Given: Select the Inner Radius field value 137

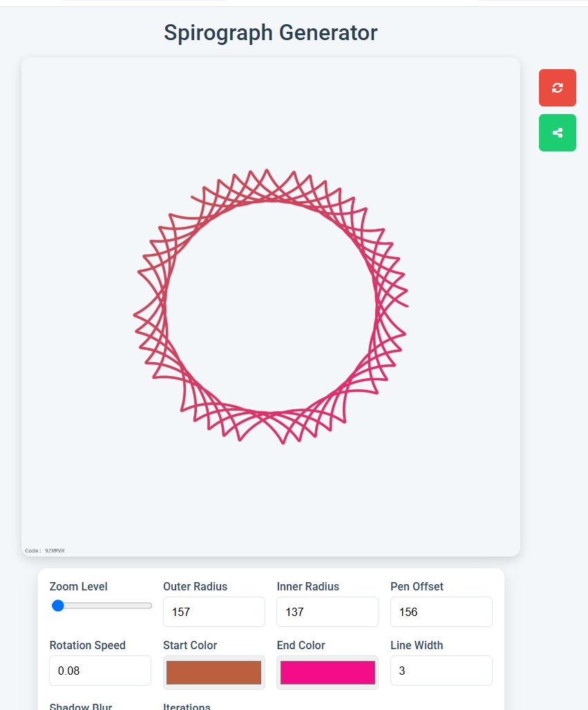Looking at the screenshot, I should pyautogui.click(x=327, y=611).
